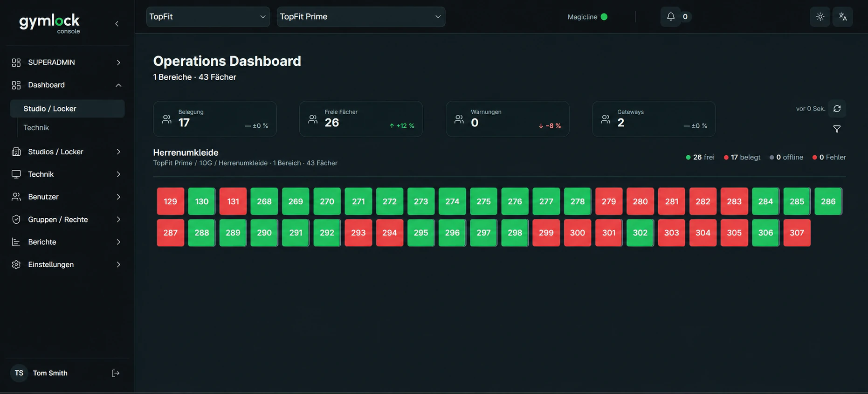The width and height of the screenshot is (868, 394).
Task: Click the '17 belegt' legend entry
Action: pos(742,158)
